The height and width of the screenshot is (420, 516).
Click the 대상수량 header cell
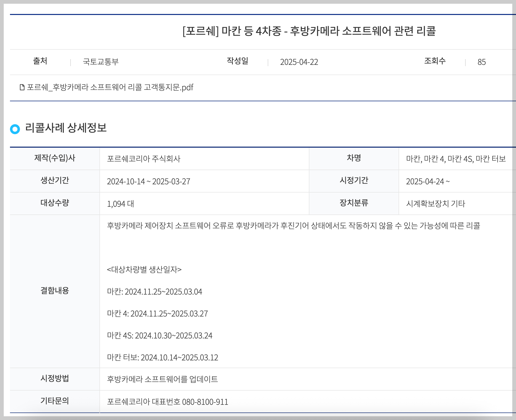click(x=55, y=204)
